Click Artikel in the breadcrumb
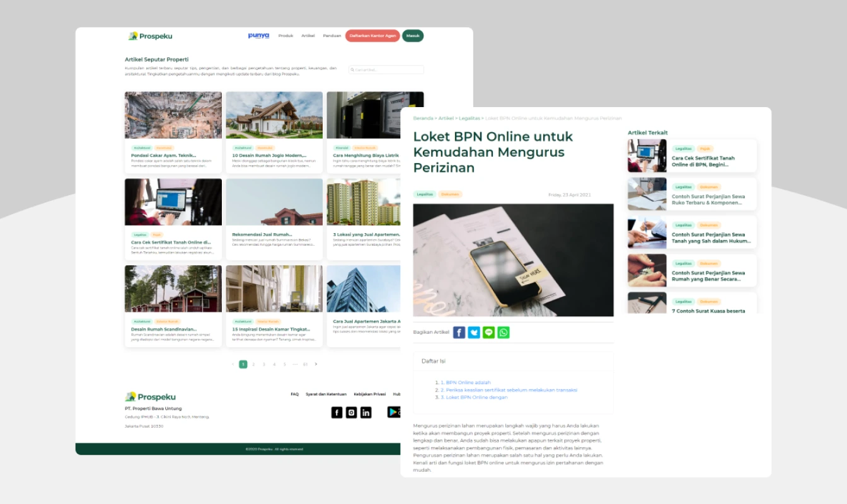 click(446, 118)
